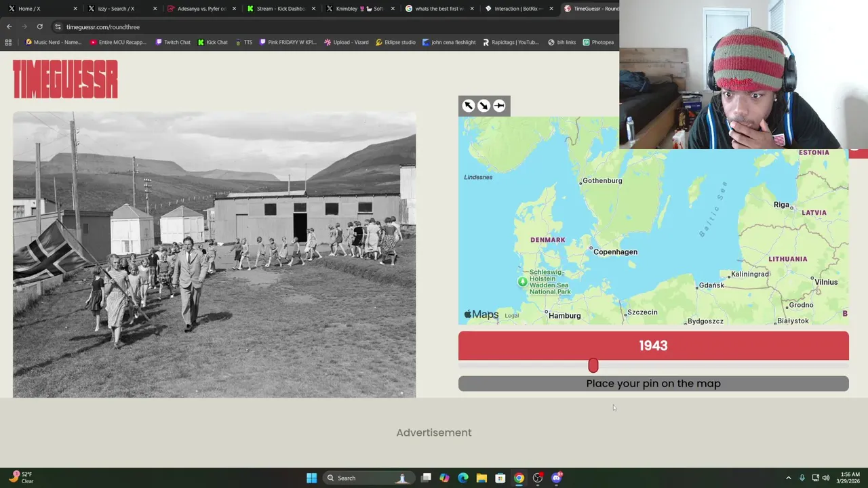
Task: Click the pin map icon
Action: pyautogui.click(x=499, y=106)
